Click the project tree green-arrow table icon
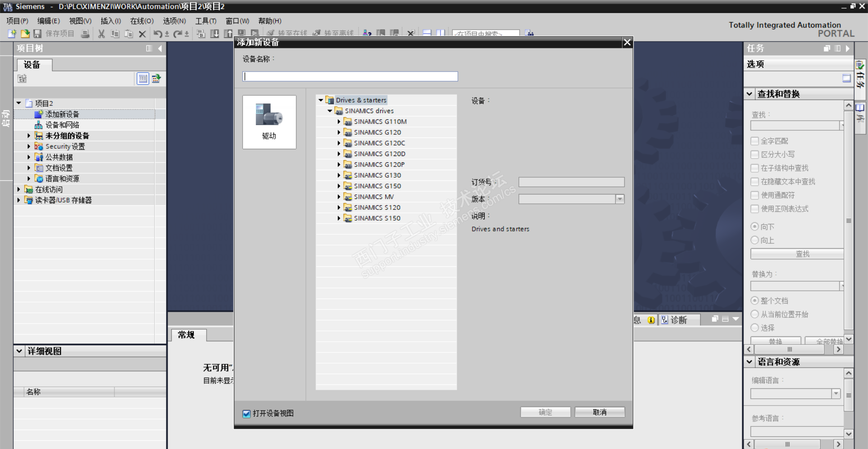 pos(156,79)
